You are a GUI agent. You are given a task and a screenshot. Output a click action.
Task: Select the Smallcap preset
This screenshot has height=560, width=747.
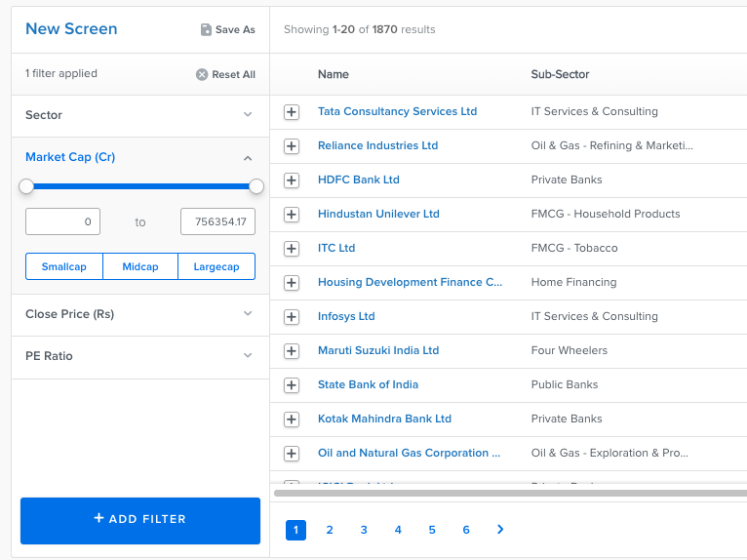(63, 266)
